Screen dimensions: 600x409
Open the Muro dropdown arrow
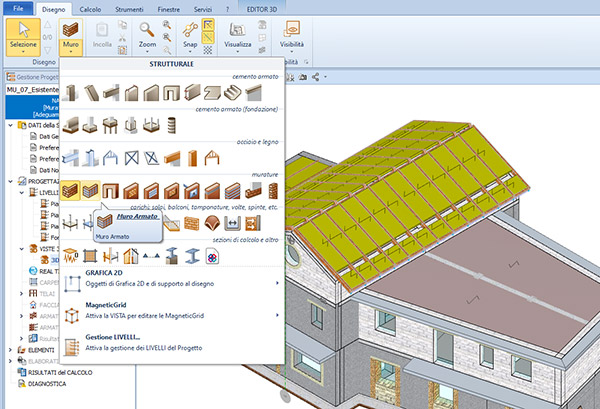click(x=71, y=51)
